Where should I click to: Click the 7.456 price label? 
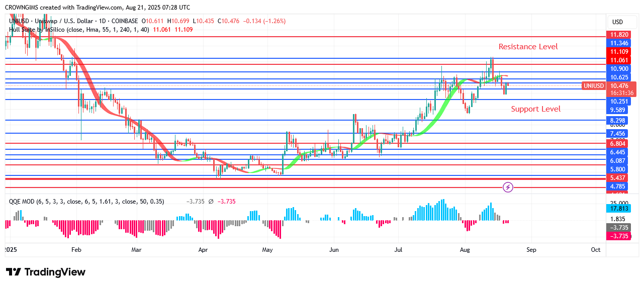click(x=618, y=134)
